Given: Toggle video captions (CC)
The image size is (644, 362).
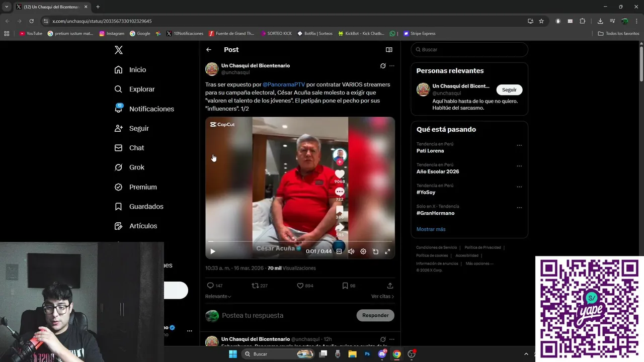Looking at the screenshot, I should pyautogui.click(x=339, y=251).
